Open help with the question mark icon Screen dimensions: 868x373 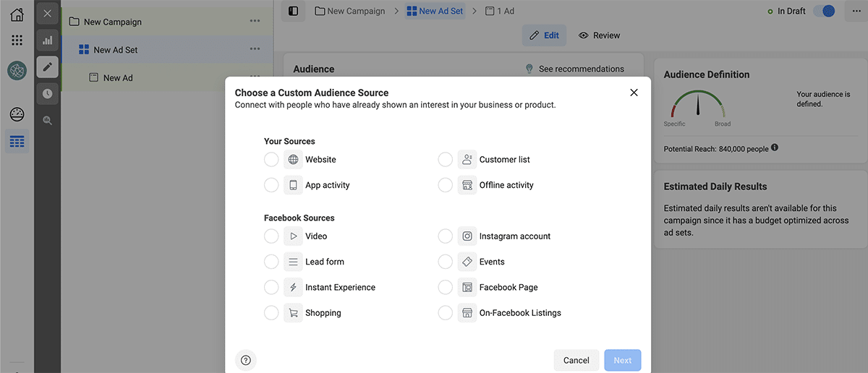246,360
